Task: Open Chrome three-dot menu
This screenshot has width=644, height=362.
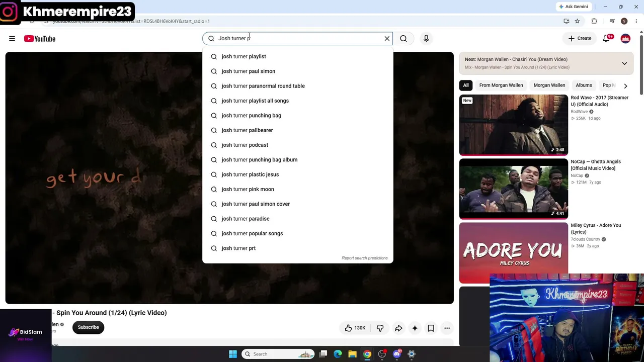Action: (636, 21)
